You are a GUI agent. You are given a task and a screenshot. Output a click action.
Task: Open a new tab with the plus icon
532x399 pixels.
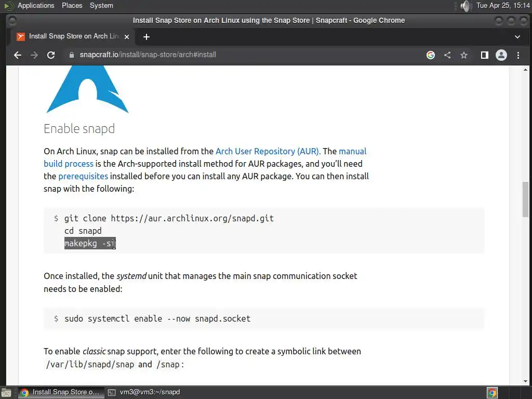pos(146,37)
